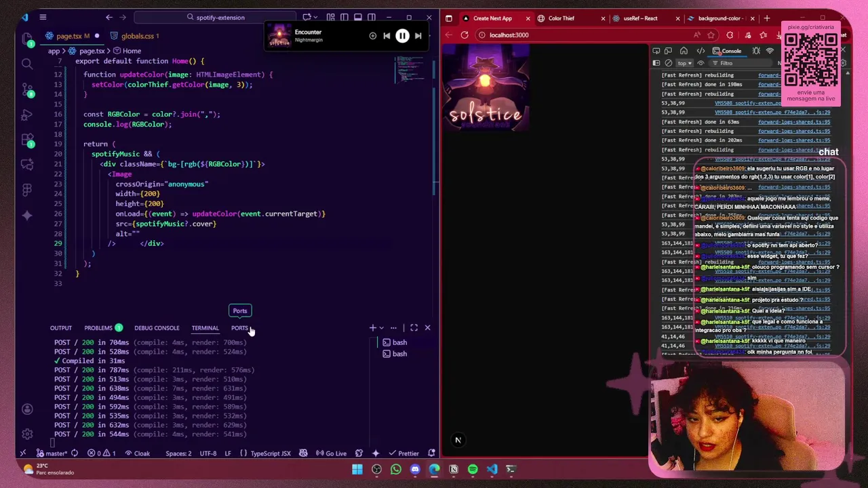Open the Manage gear in activity bar

(27, 434)
